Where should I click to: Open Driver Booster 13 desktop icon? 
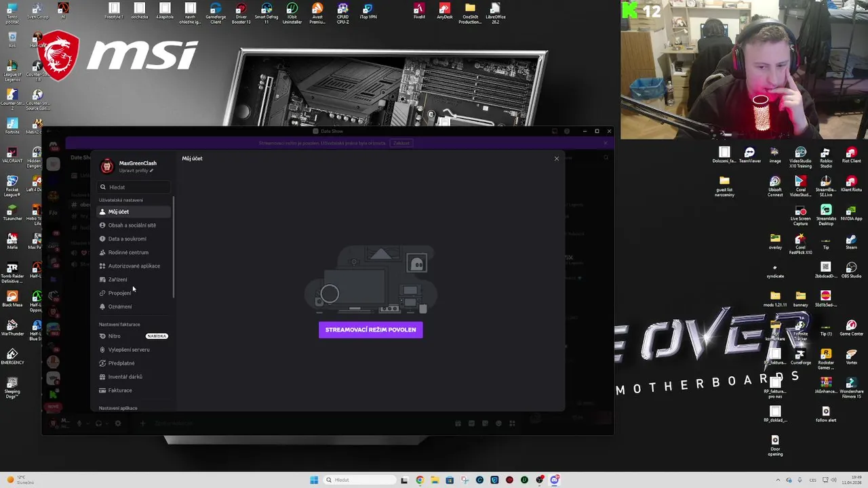241,13
